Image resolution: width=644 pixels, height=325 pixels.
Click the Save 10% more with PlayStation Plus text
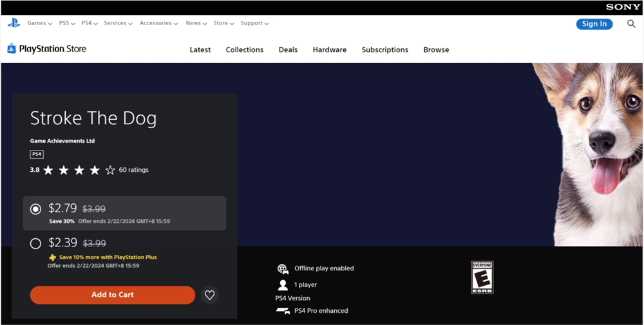pos(108,257)
